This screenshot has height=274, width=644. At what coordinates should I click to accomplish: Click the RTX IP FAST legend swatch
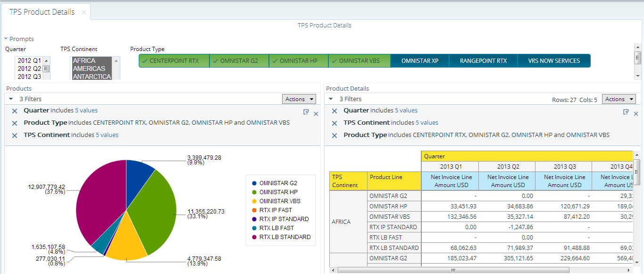coord(254,210)
